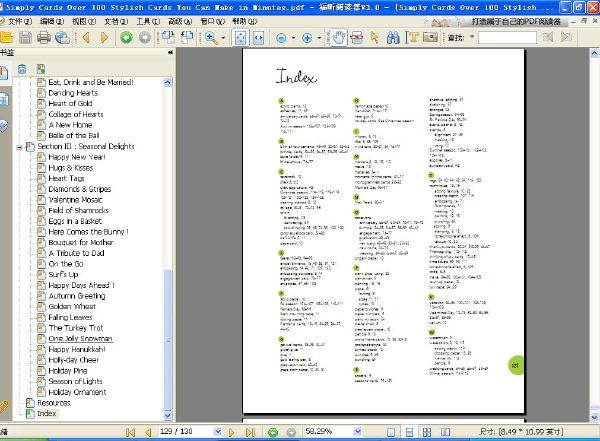Click the rotate page right icon
Viewport: 600px width, 441px height.
187,38
